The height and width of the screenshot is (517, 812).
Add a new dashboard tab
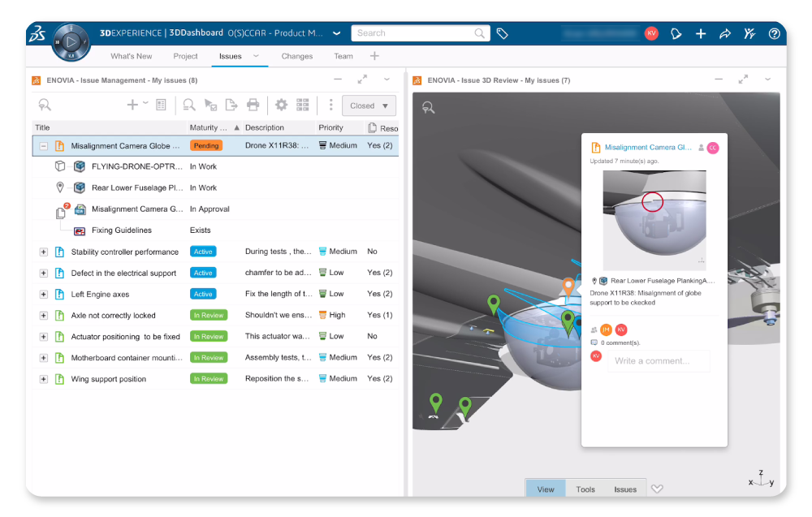pos(374,56)
